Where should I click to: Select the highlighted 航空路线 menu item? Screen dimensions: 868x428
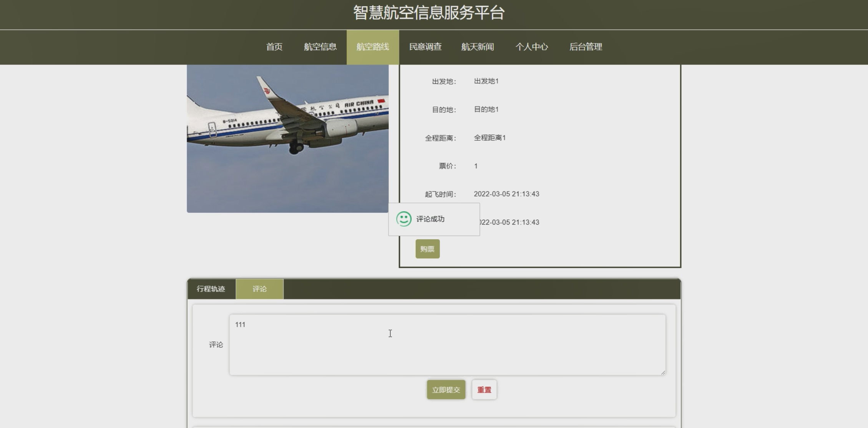click(x=373, y=47)
